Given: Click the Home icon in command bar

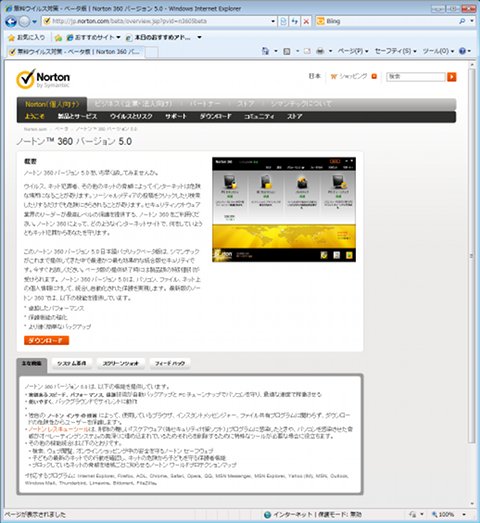Looking at the screenshot, I should [265, 51].
